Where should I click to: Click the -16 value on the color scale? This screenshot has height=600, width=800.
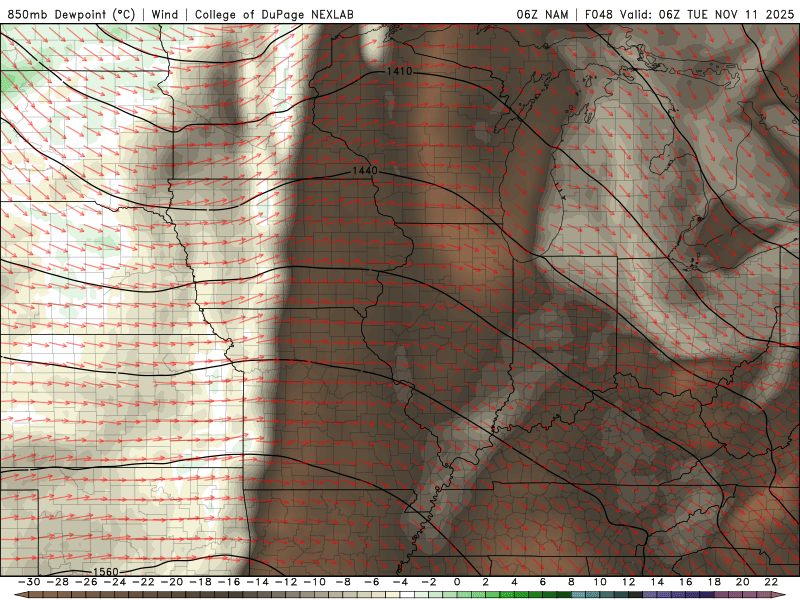coord(229,582)
